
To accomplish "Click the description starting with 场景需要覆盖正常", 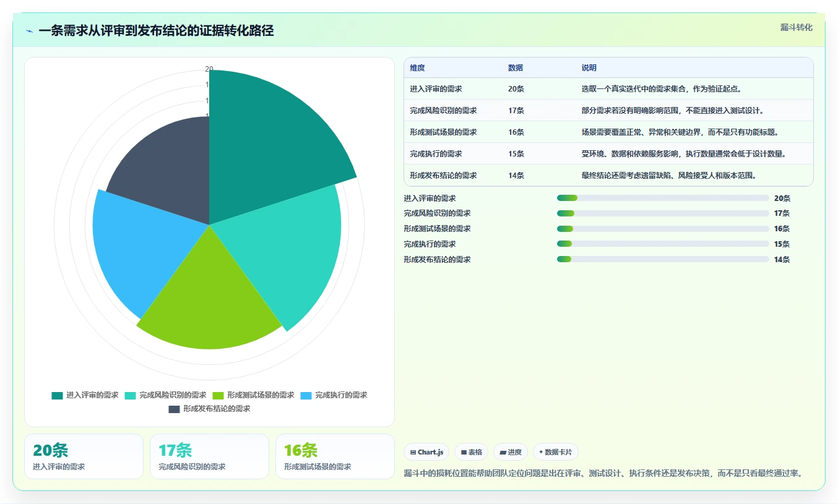I will tap(680, 132).
